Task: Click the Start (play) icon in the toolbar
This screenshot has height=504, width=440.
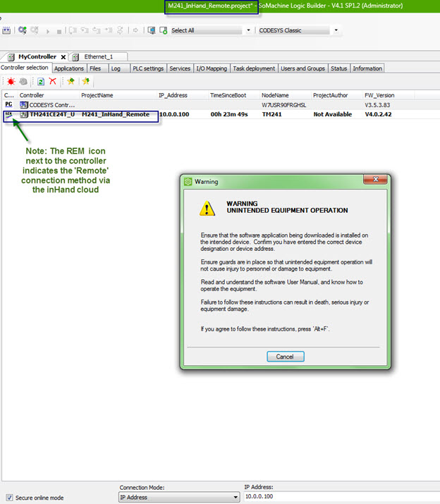Action: [48, 31]
